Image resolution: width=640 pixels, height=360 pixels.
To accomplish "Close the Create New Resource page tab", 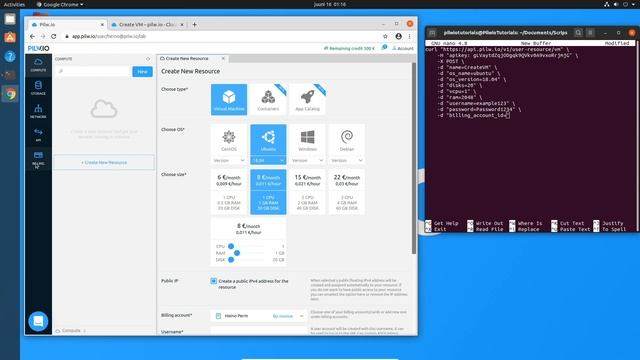I will click(223, 58).
